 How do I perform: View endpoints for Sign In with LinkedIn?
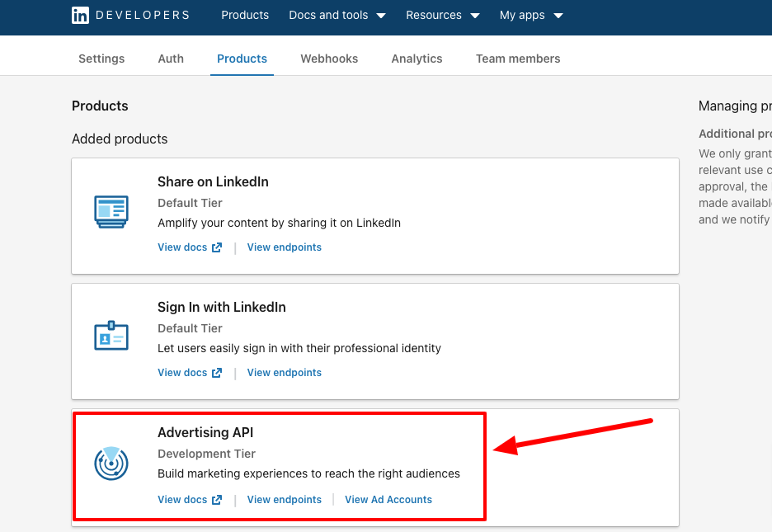tap(284, 373)
